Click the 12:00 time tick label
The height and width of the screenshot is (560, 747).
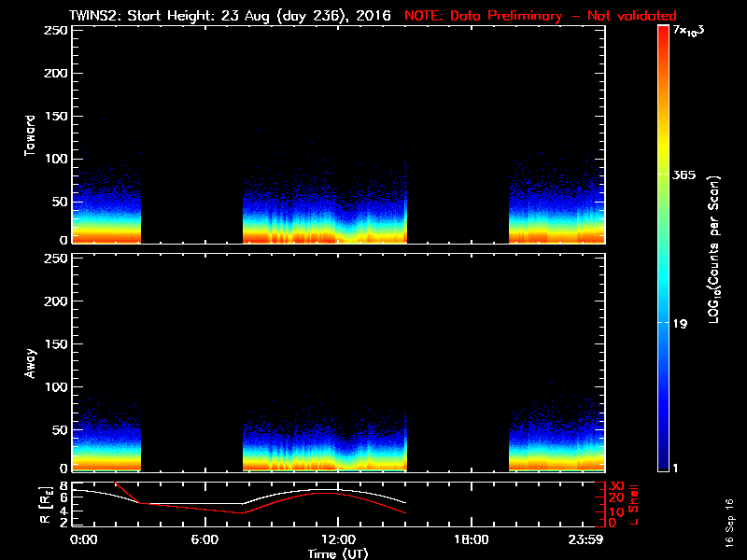point(338,539)
